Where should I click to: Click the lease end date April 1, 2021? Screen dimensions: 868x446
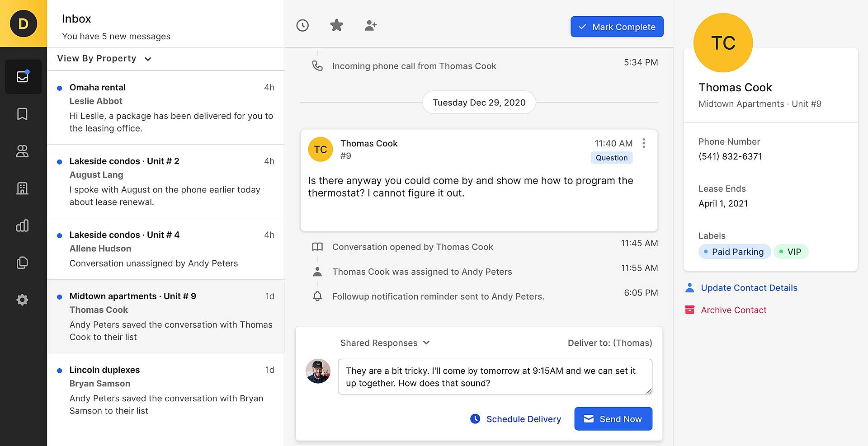pos(723,203)
